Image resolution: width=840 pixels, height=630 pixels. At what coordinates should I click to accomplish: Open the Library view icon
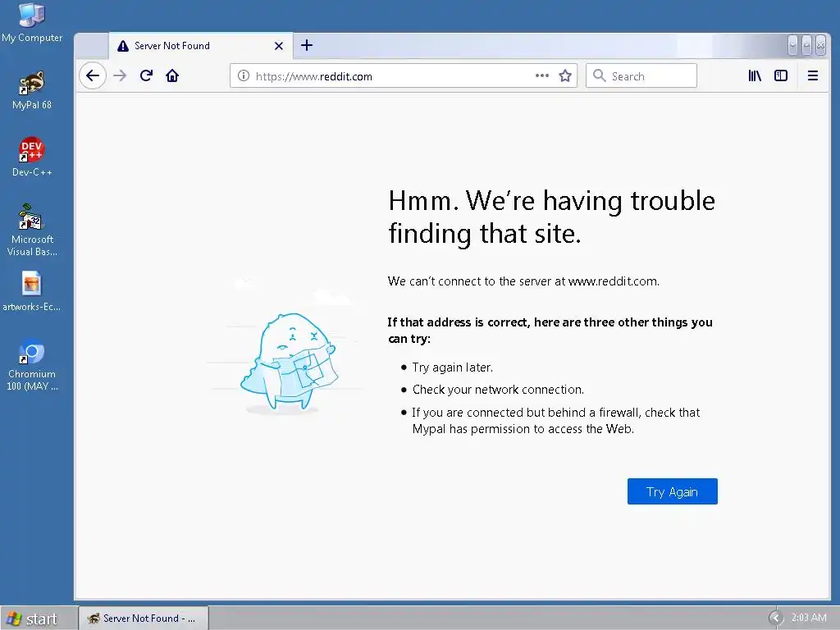coord(755,75)
